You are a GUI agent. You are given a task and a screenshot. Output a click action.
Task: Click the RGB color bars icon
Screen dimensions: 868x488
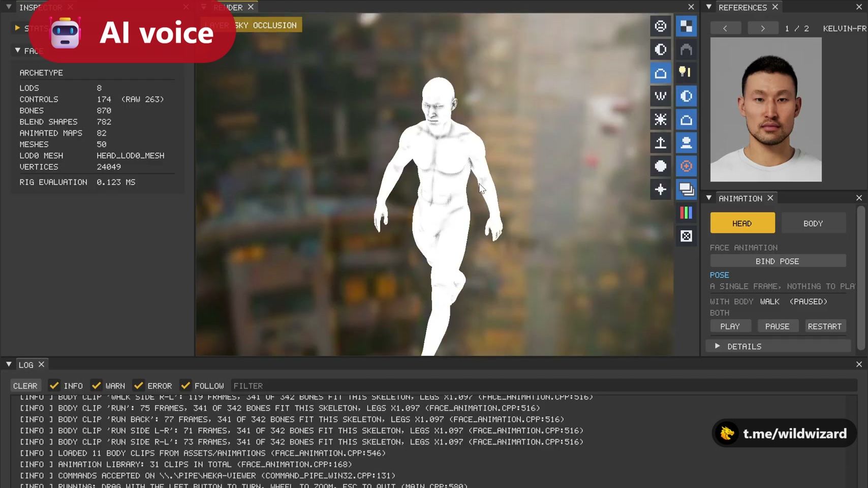686,213
